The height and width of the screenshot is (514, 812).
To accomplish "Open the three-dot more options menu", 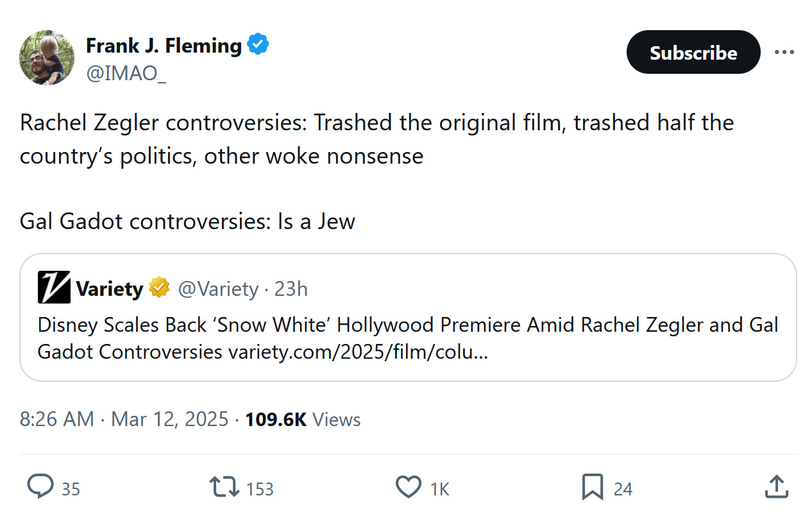I will pos(784,52).
